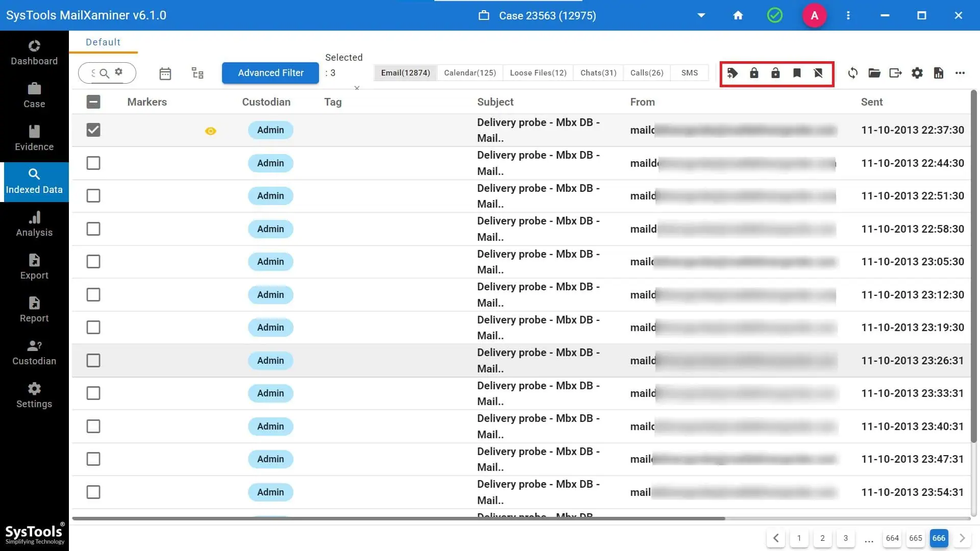Switch to the Loose Files(12) tab
980x551 pixels.
pyautogui.click(x=538, y=72)
